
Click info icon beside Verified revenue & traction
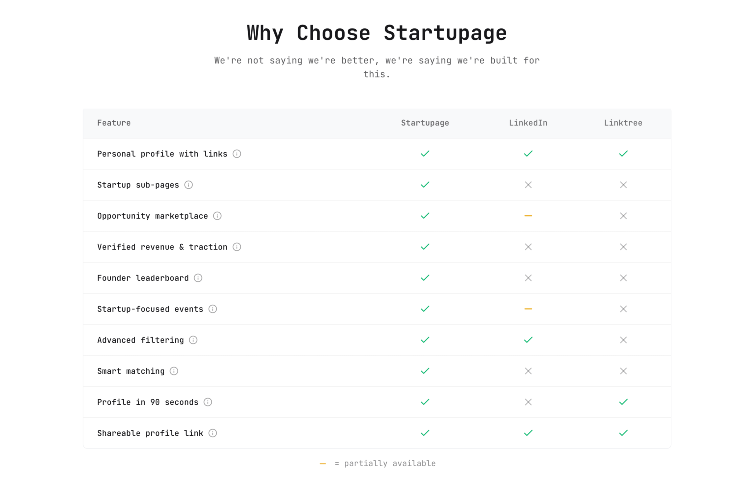237,247
